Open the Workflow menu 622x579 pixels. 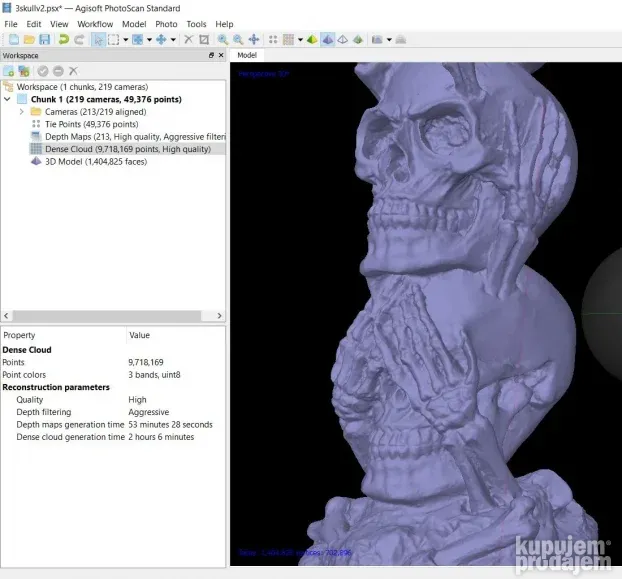(95, 24)
